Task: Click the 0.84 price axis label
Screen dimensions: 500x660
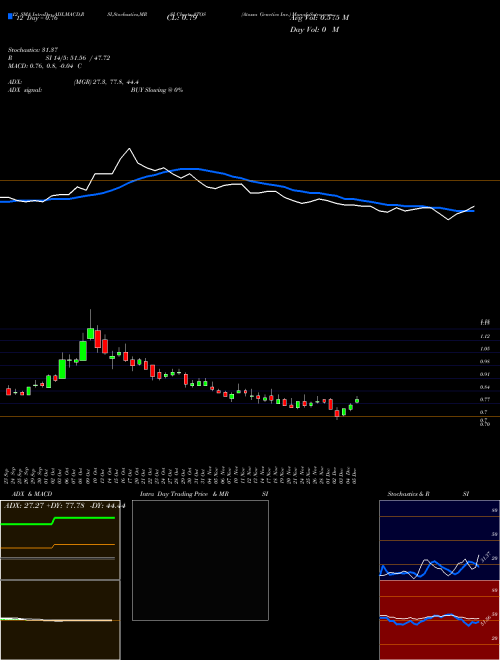Action: 485,387
